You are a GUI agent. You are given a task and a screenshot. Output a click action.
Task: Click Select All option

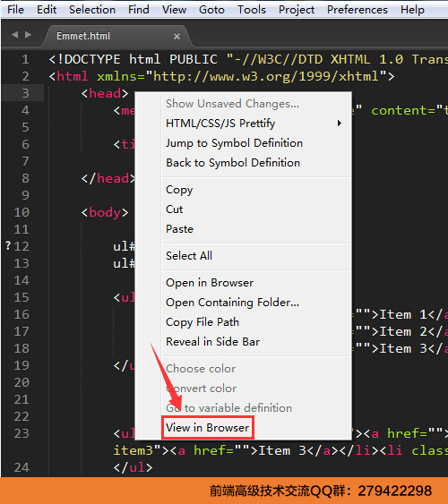point(189,256)
